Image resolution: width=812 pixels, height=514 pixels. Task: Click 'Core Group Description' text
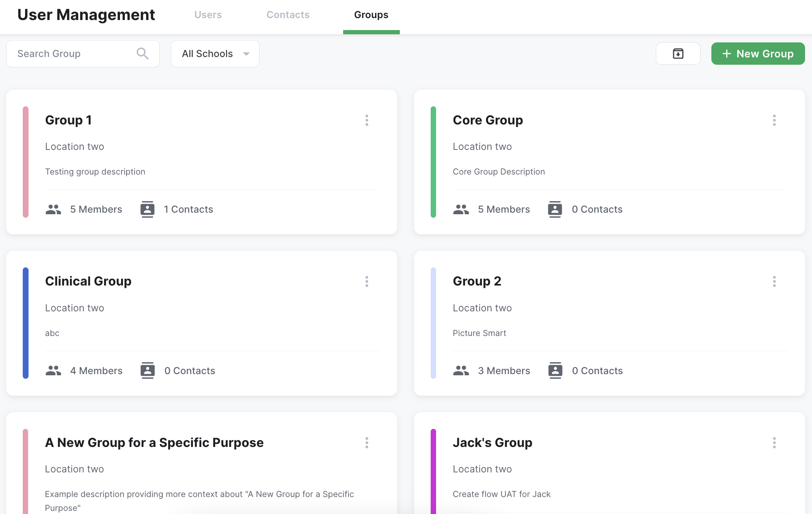coord(499,172)
